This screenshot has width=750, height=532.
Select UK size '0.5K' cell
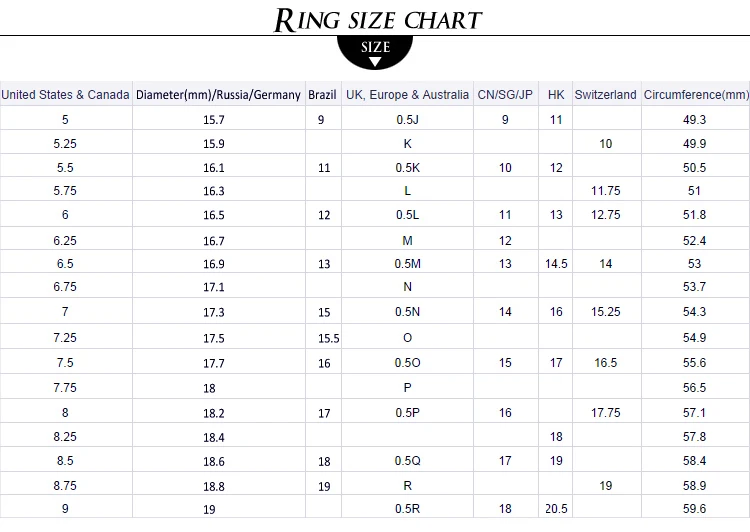[408, 167]
